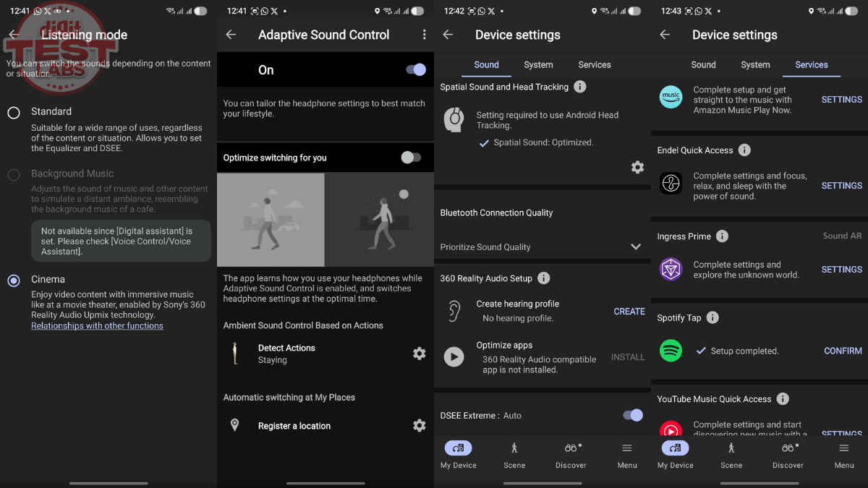Tap CONFIRM for Spotify Tap
The width and height of the screenshot is (868, 488).
pos(843,351)
